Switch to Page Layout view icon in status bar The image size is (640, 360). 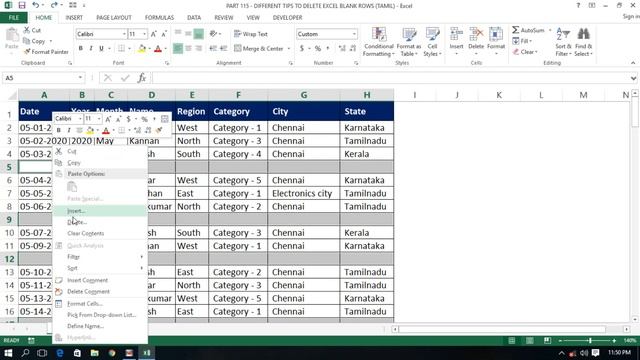pyautogui.click(x=529, y=340)
